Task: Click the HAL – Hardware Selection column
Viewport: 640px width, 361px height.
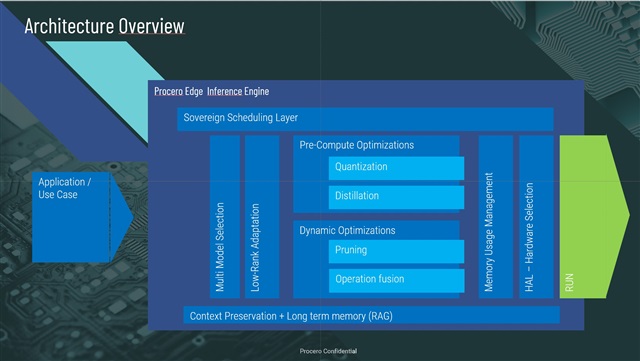Action: click(536, 217)
